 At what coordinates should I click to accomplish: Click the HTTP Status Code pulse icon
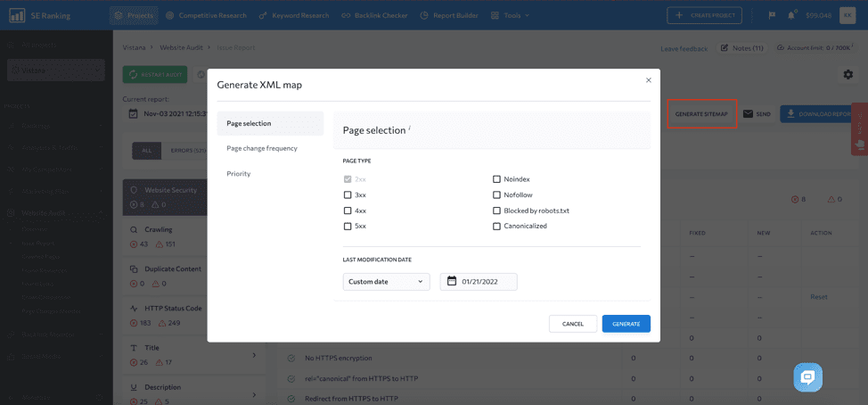click(x=134, y=309)
